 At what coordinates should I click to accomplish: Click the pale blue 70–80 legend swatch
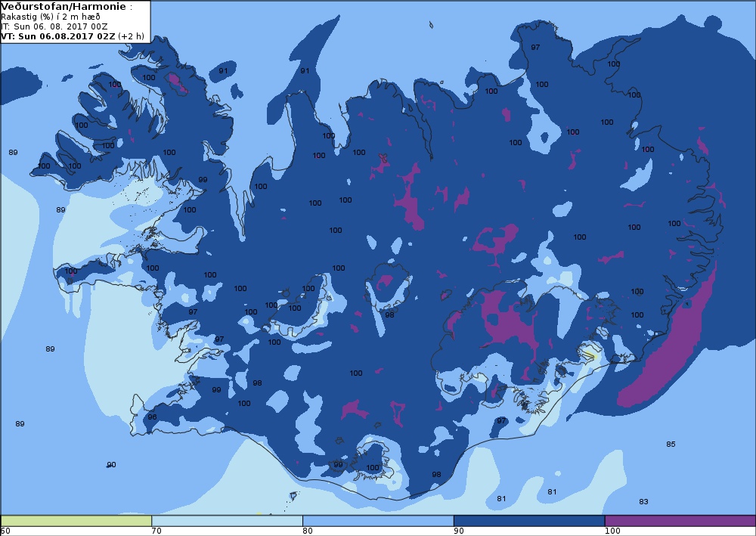click(x=227, y=521)
